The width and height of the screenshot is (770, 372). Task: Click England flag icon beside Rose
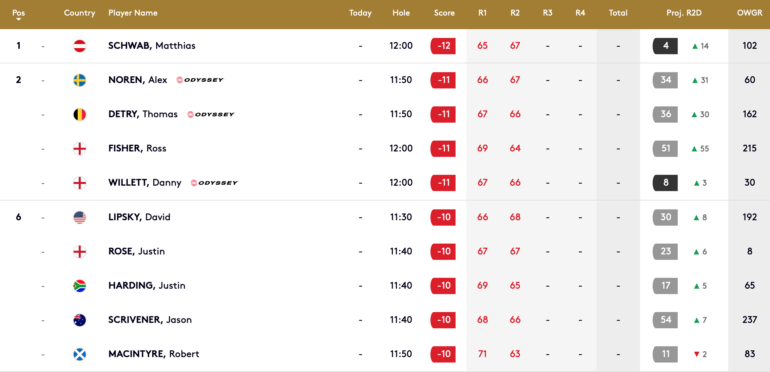point(80,252)
